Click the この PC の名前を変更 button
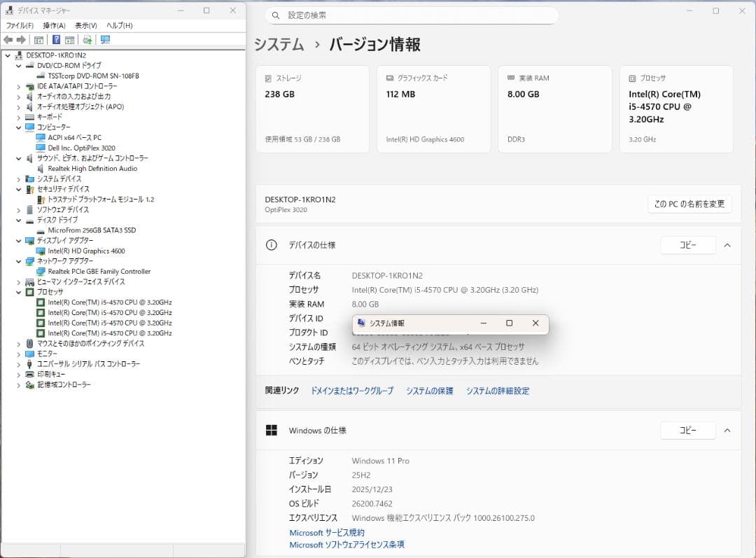Image resolution: width=756 pixels, height=558 pixels. pos(689,204)
